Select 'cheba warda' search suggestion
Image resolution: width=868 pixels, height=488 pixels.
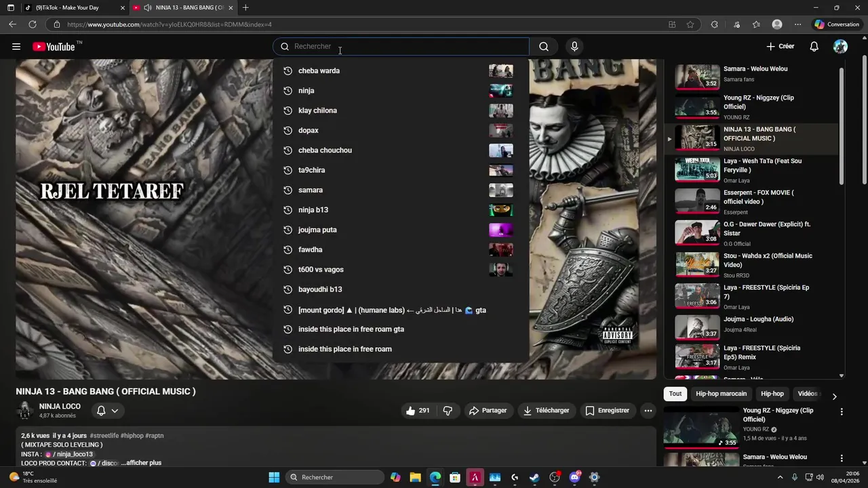pyautogui.click(x=400, y=70)
